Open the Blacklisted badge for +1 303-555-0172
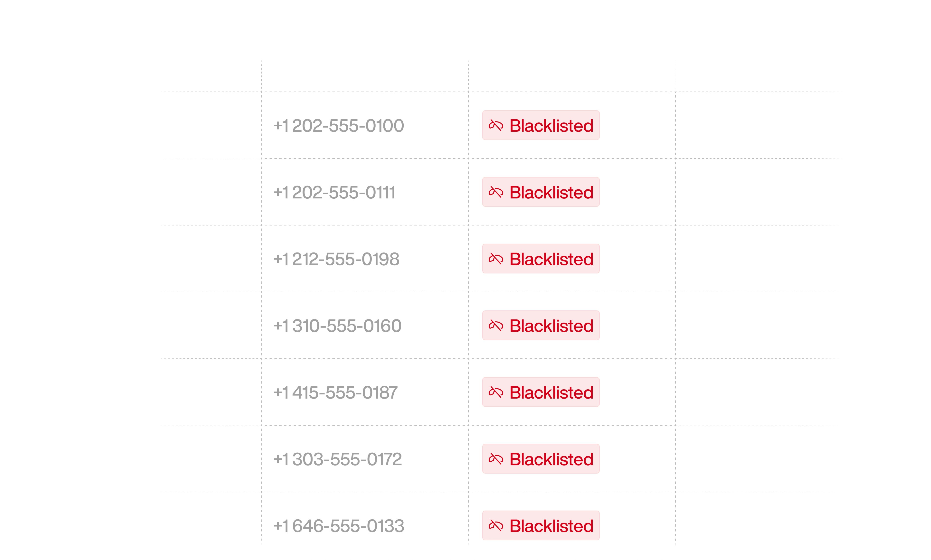The image size is (931, 560). pyautogui.click(x=541, y=459)
